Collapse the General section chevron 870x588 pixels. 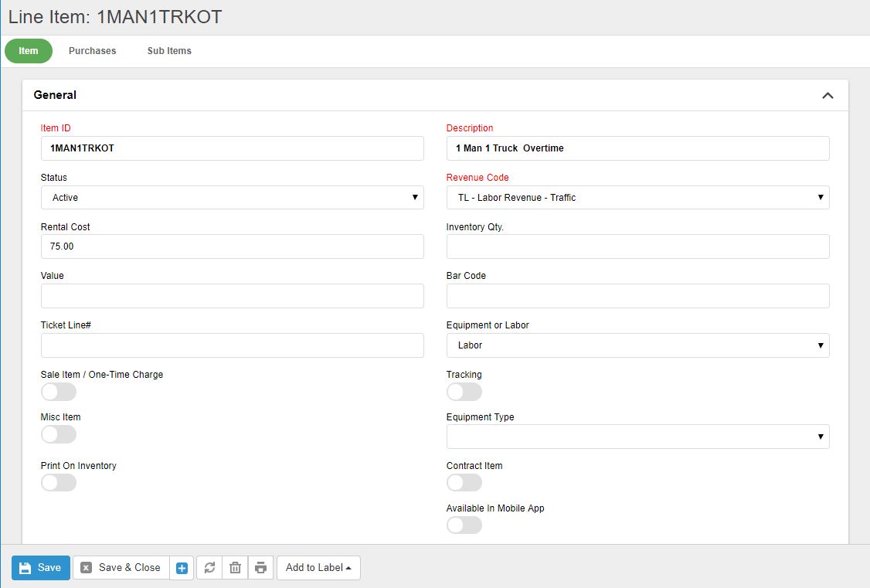pos(828,96)
